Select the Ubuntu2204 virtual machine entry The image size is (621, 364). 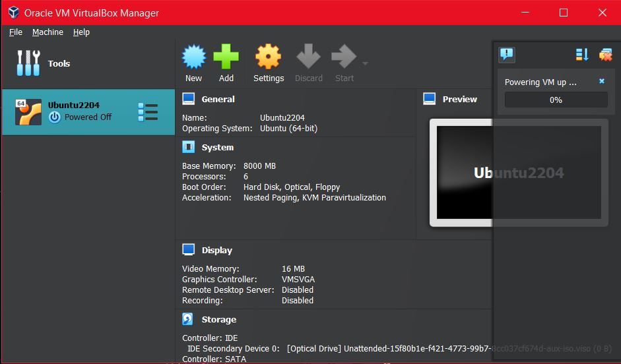[88, 112]
